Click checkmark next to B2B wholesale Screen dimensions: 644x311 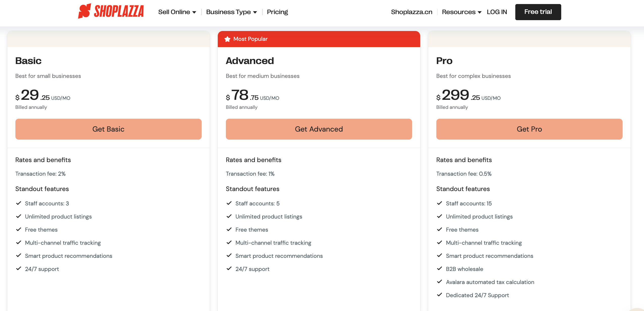(x=440, y=269)
